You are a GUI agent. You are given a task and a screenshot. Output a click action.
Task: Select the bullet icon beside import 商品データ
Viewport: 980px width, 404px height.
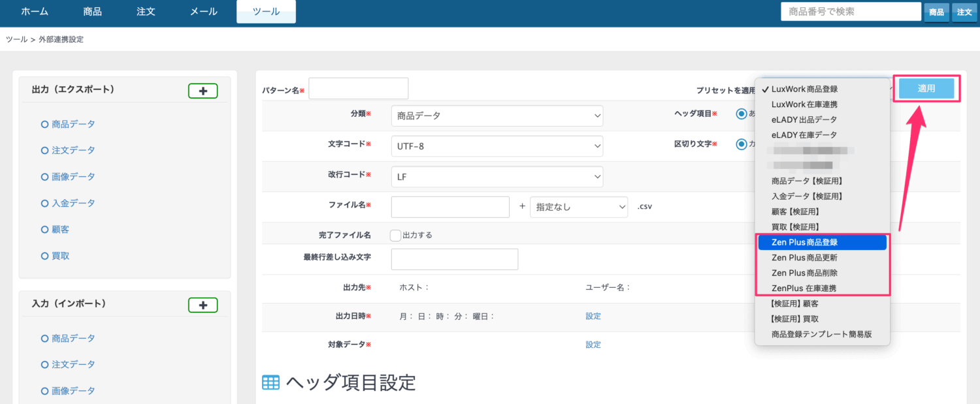coord(44,338)
